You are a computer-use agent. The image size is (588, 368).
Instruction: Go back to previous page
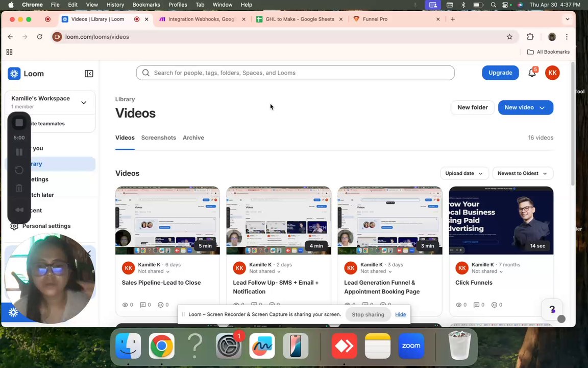[x=10, y=37]
